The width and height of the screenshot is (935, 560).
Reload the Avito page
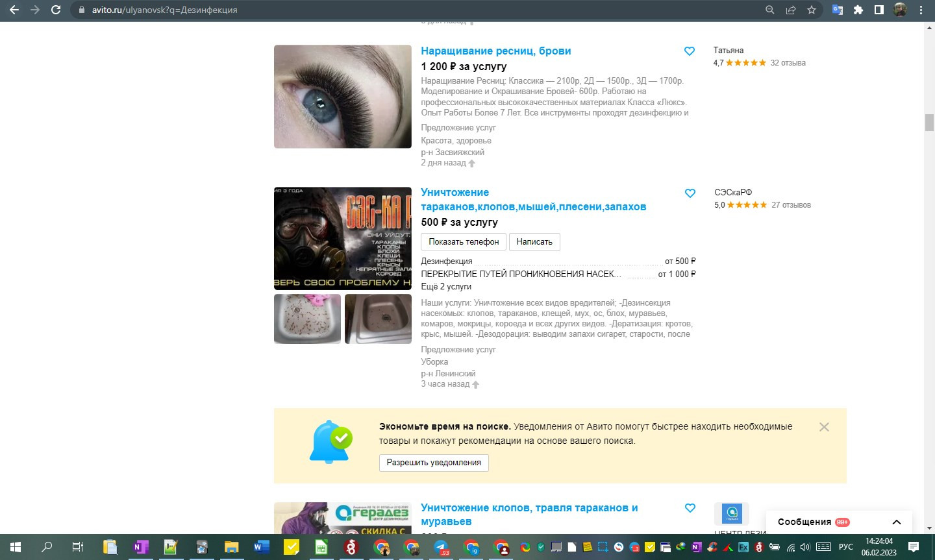point(56,10)
